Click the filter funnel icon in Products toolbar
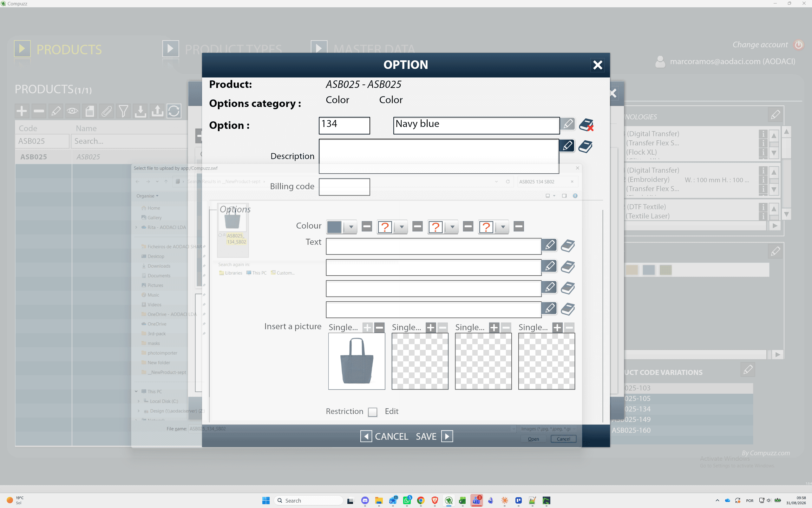 pos(123,111)
